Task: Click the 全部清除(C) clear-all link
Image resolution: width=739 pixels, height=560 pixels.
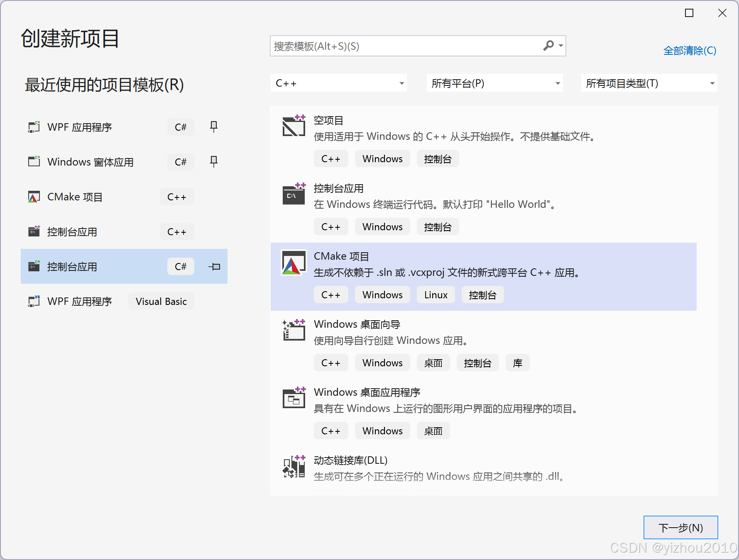Action: tap(690, 51)
